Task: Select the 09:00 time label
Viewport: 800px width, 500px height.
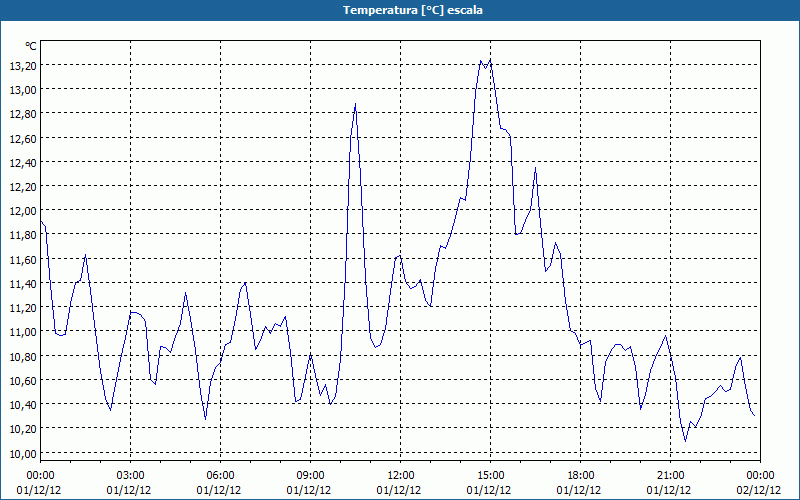Action: click(x=310, y=476)
